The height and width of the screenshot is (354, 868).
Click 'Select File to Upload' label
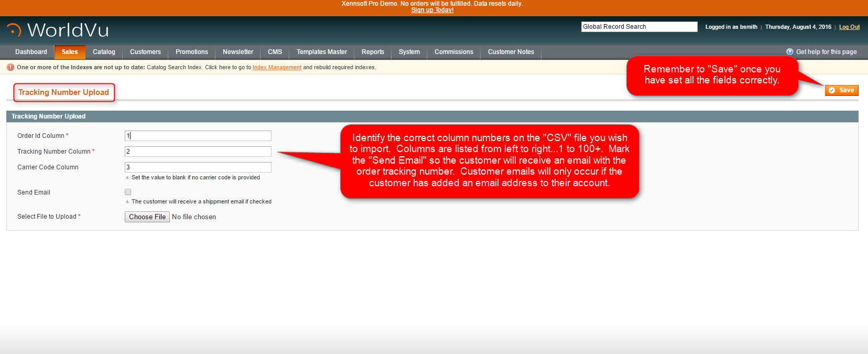click(47, 217)
